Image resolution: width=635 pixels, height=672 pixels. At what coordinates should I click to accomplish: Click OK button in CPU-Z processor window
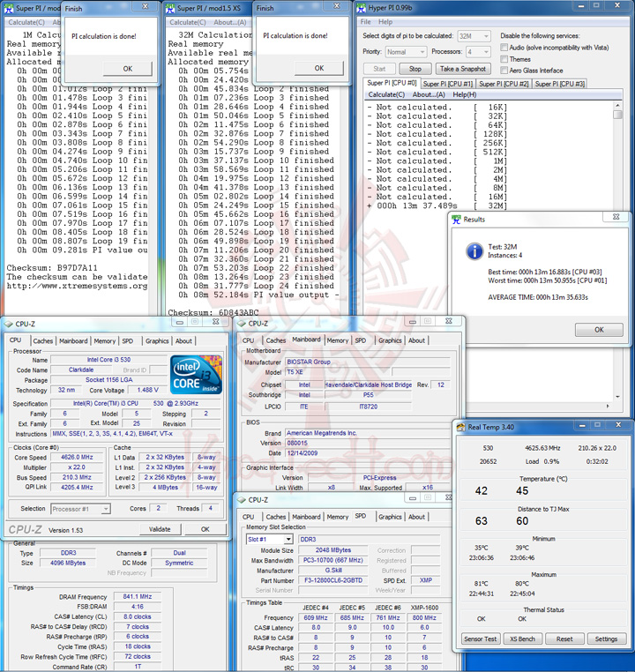[x=205, y=529]
